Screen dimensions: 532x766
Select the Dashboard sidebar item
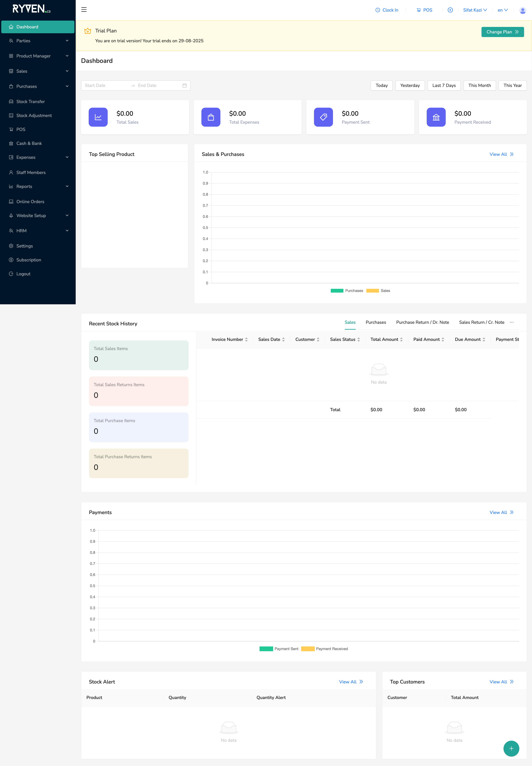point(38,27)
